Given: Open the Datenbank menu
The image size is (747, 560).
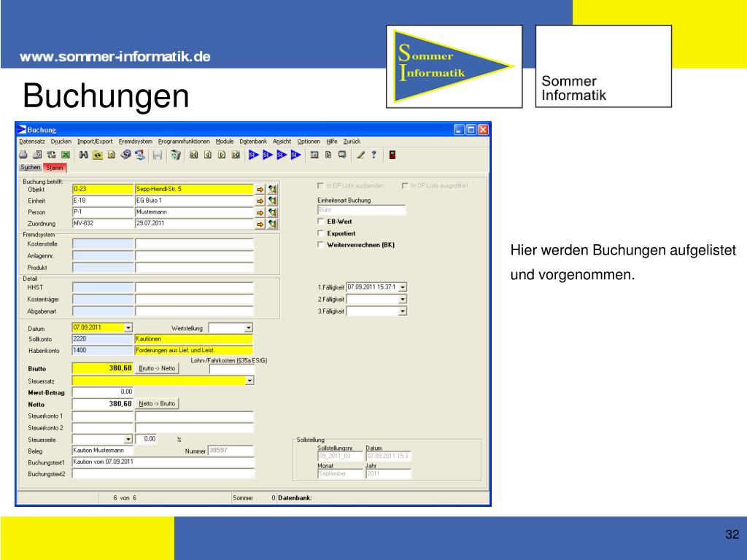Looking at the screenshot, I should pos(253,141).
